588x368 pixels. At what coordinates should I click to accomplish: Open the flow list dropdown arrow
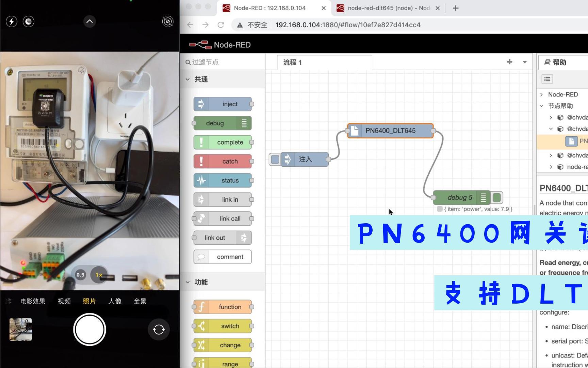coord(525,62)
